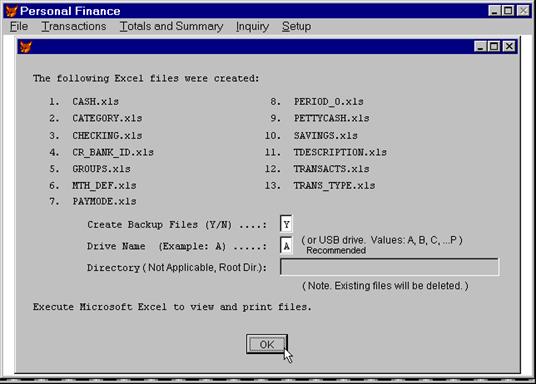This screenshot has width=536, height=384.
Task: Click the 'Directory (Not Applicable, Root Dir.)' label
Action: click(x=176, y=268)
